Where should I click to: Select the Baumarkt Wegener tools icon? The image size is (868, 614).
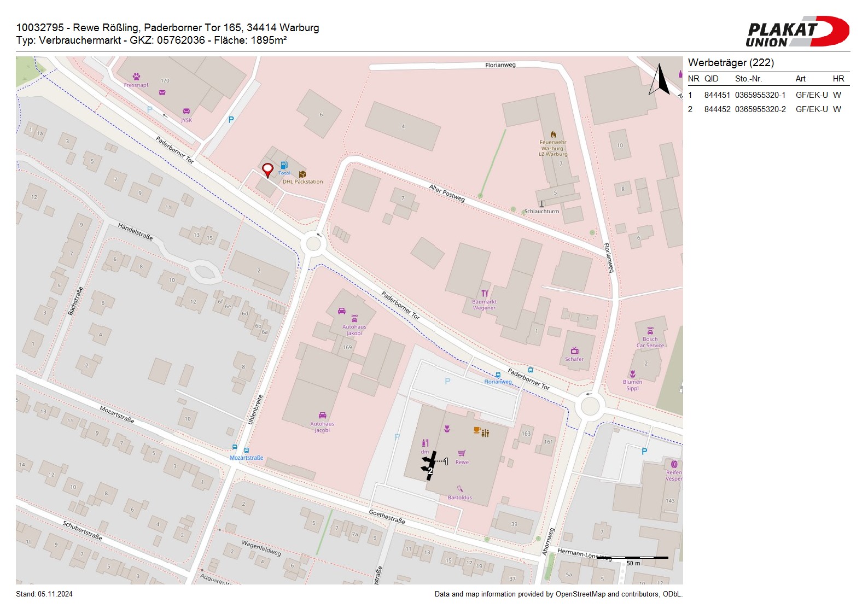pos(485,294)
